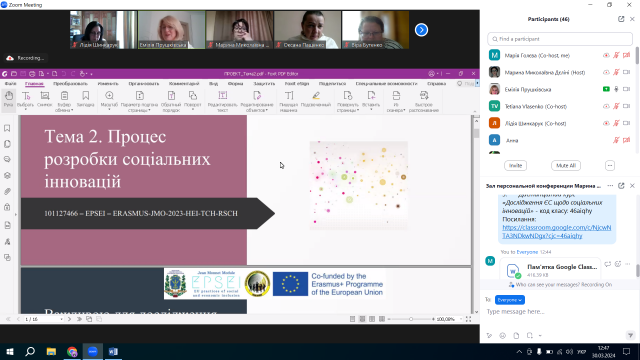
Task: Open the Everyone recipient dropdown
Action: 510,300
